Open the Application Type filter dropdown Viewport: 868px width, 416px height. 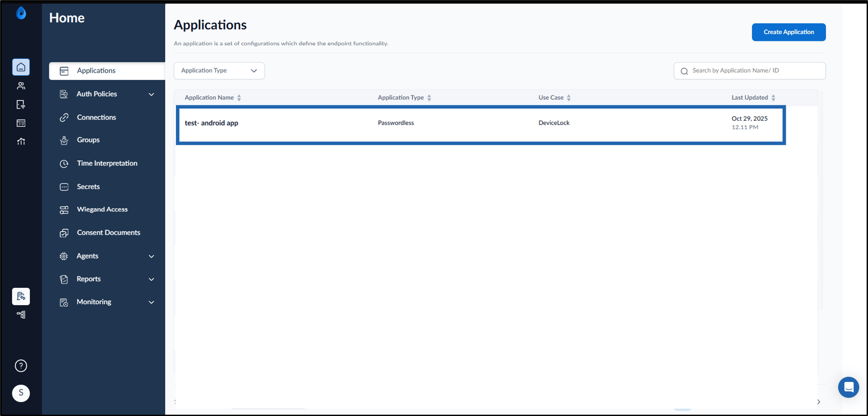[x=219, y=71]
